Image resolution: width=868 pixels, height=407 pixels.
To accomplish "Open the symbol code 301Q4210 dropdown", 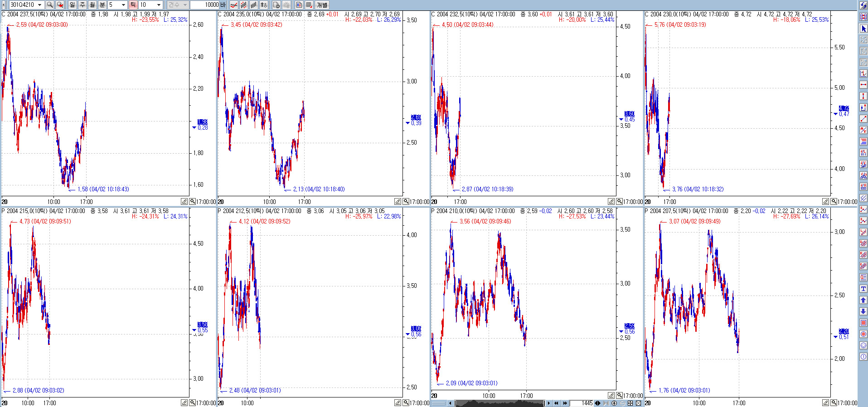I will (39, 5).
